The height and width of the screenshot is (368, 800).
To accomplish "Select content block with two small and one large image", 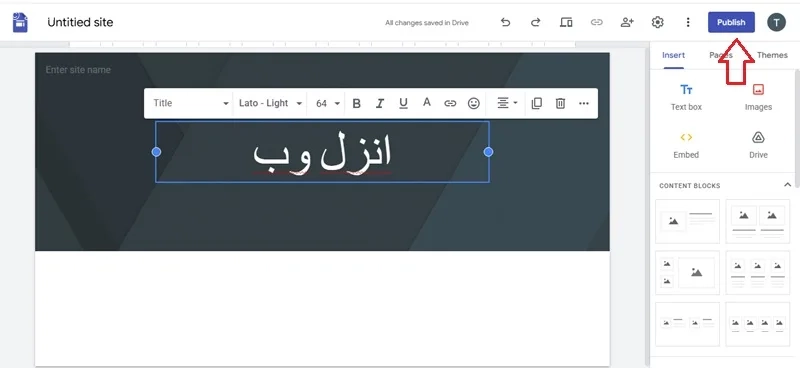I will coord(687,273).
